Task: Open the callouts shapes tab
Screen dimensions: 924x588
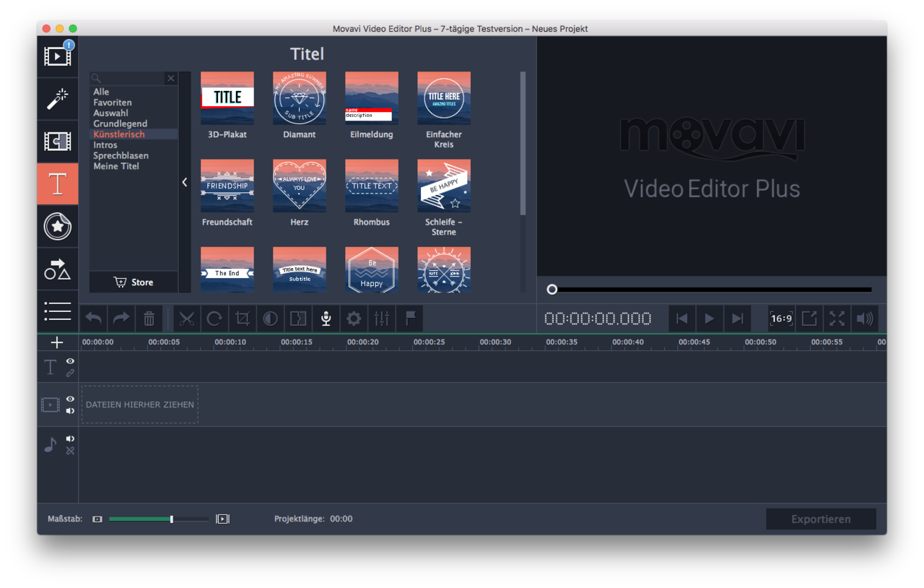Action: [x=58, y=269]
